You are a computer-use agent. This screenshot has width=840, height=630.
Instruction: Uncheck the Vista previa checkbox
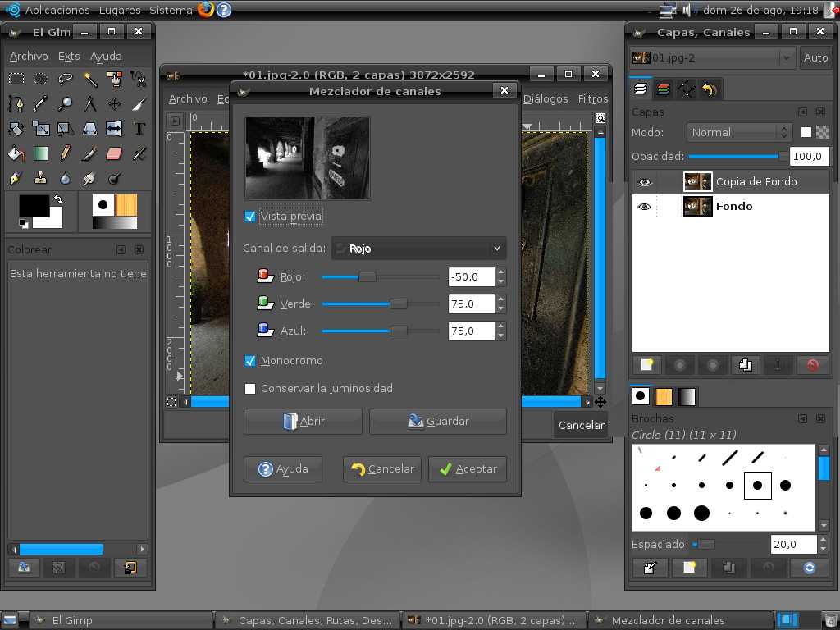249,217
